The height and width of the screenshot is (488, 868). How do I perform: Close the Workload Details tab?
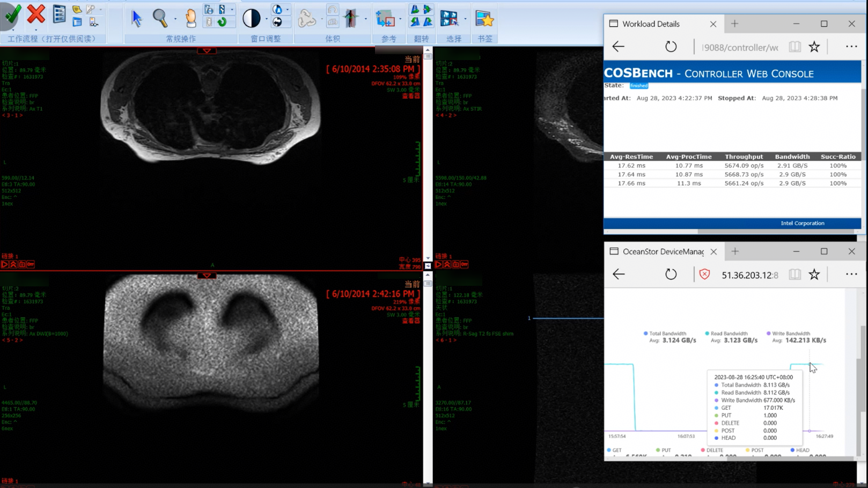[x=713, y=24]
